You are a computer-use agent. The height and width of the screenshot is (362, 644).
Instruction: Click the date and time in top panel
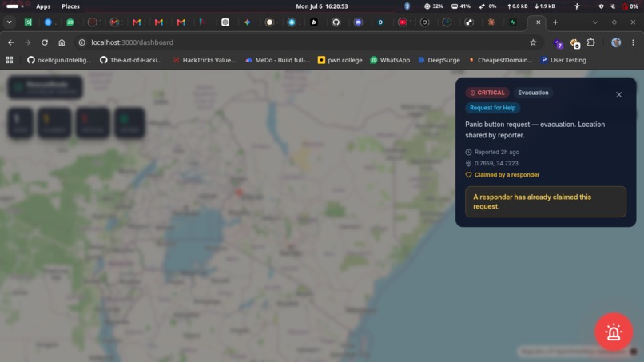[321, 6]
